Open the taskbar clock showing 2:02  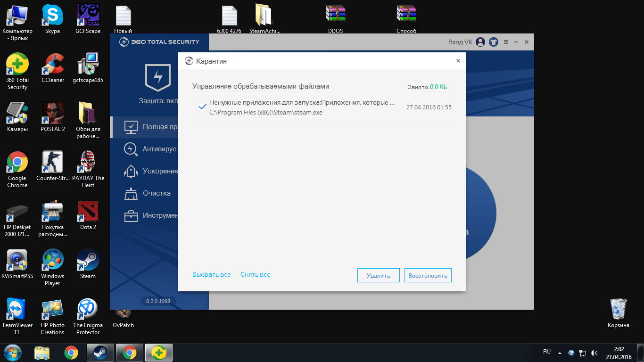click(x=619, y=353)
